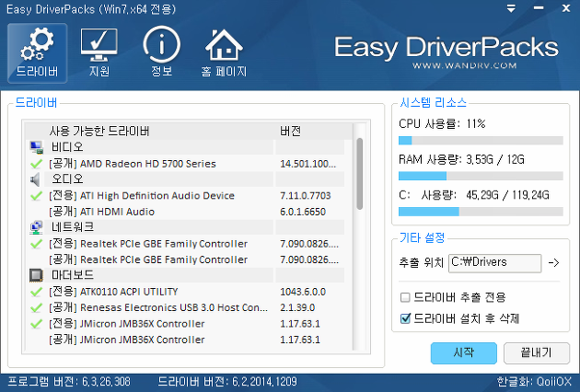The width and height of the screenshot is (580, 392).
Task: Go to the 홈 페이지 house tab
Action: tap(224, 52)
